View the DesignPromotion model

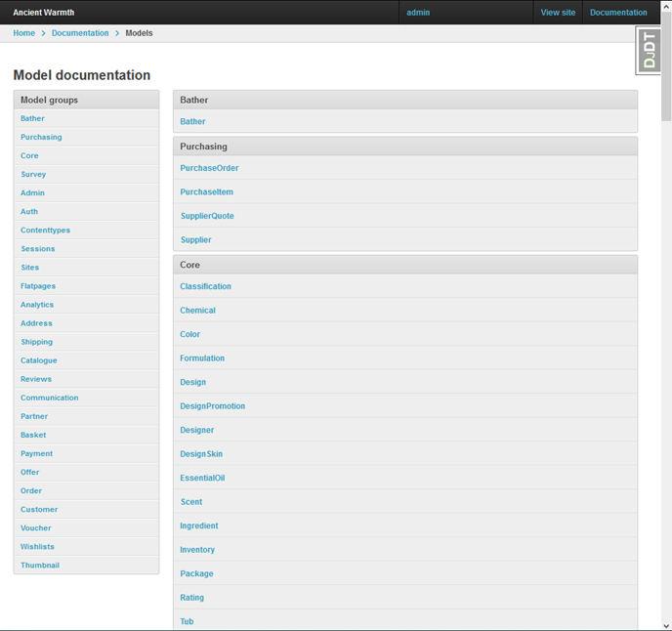(212, 406)
